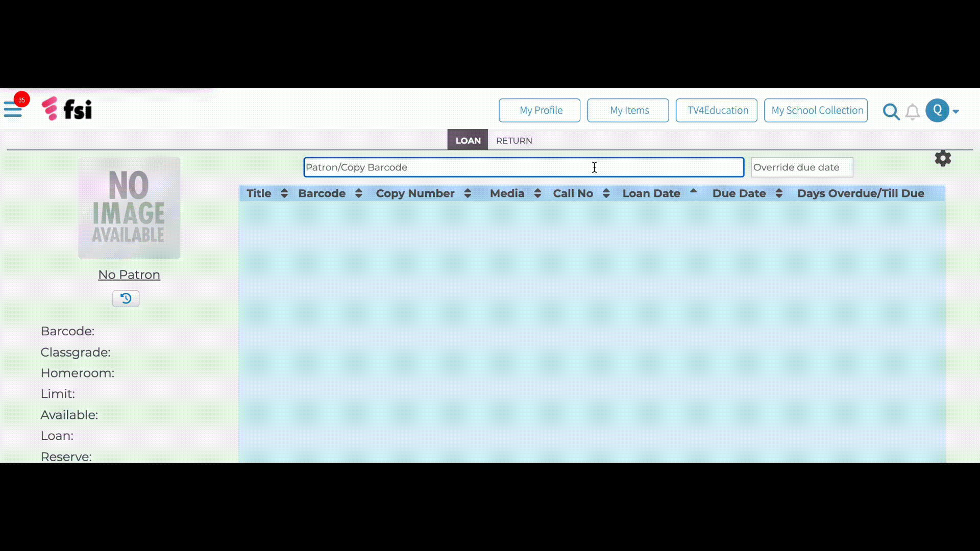Open the hamburger navigation menu
This screenshot has height=551, width=980.
13,109
